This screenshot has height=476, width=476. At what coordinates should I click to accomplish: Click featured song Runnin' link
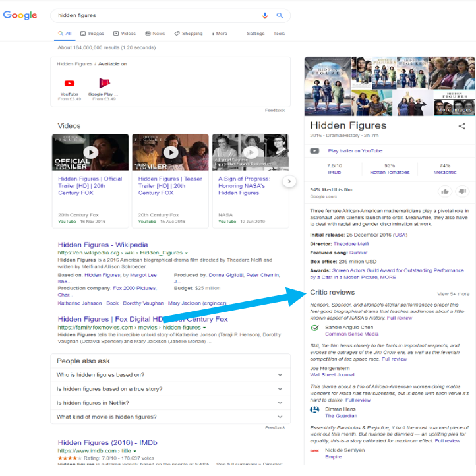click(x=358, y=253)
